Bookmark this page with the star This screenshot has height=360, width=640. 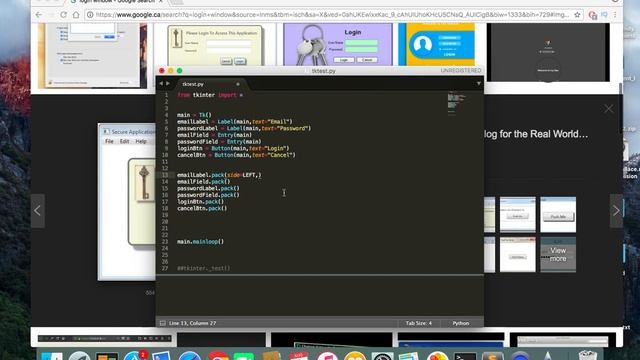click(x=577, y=15)
